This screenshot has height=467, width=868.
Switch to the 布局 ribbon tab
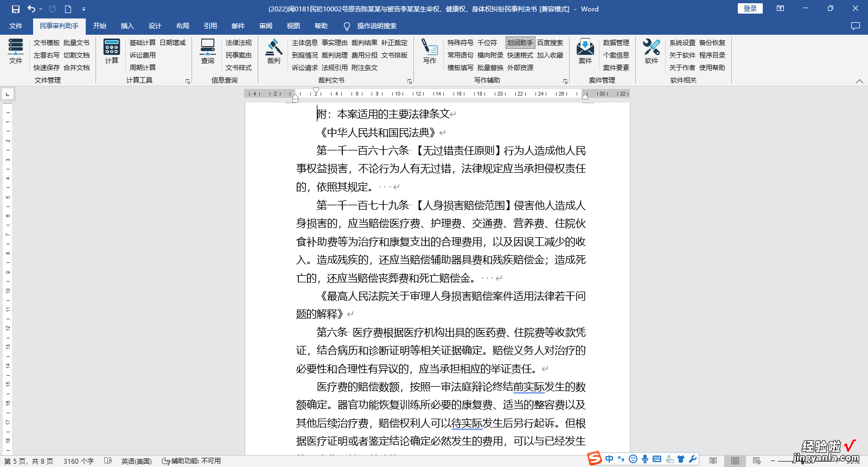click(x=182, y=26)
